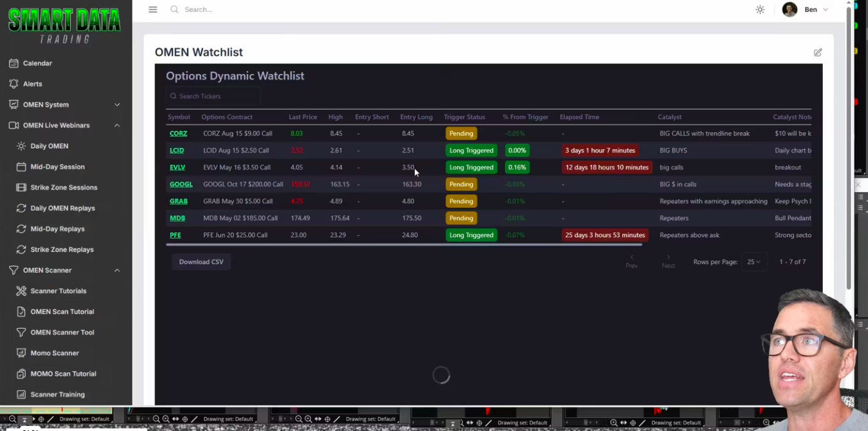Open the EVLV ticker link

[177, 168]
